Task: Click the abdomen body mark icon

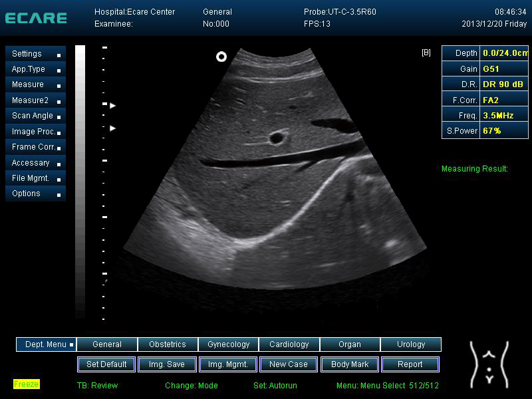Action: (x=489, y=364)
